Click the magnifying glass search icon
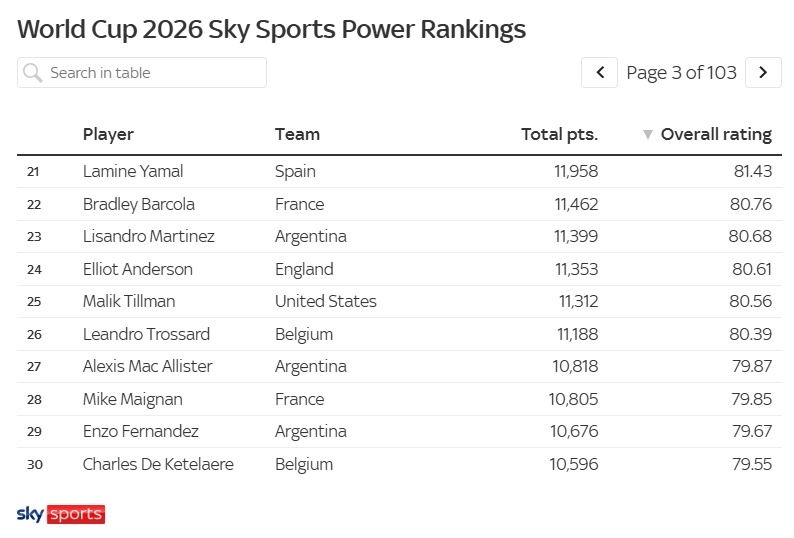 [x=33, y=72]
